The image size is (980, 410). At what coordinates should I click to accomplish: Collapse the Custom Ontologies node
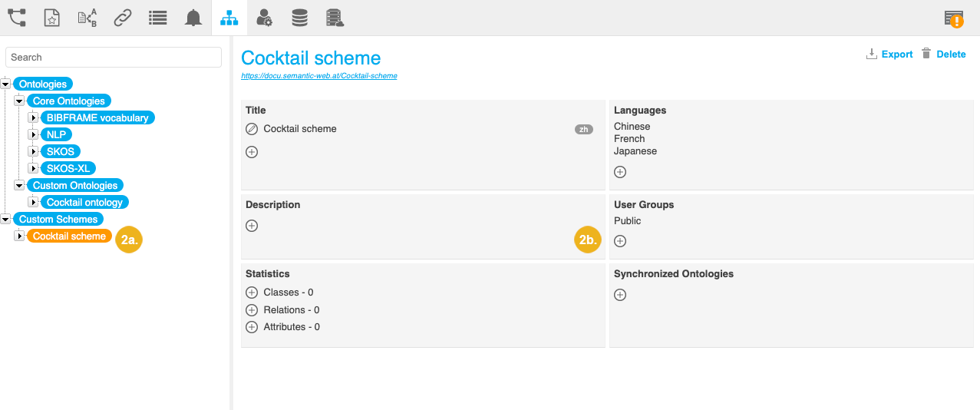point(19,185)
